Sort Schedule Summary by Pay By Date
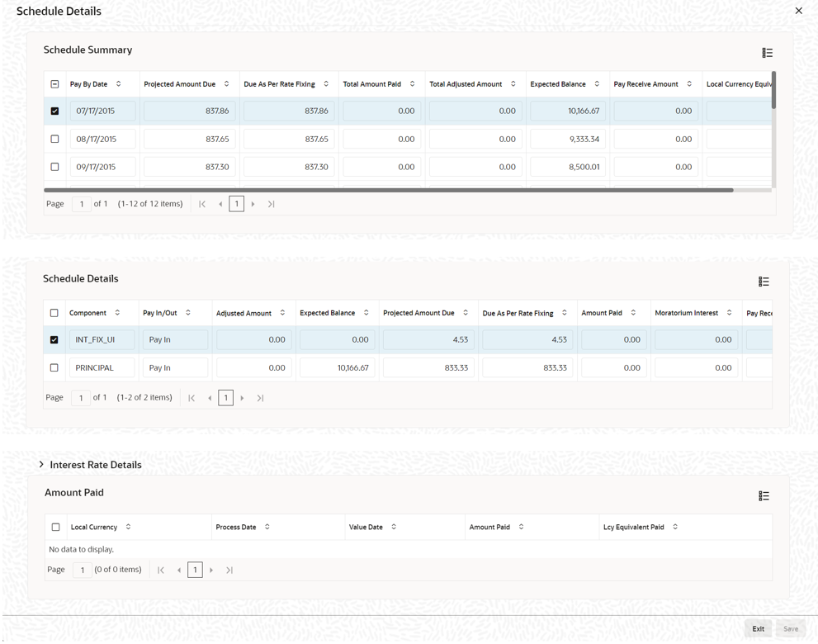Screen dimensions: 818x644 click(118, 84)
